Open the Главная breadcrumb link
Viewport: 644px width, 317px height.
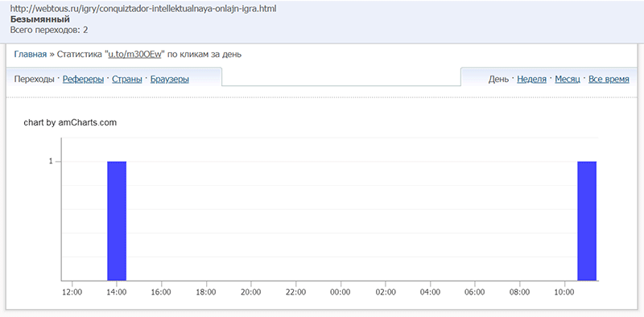coord(31,55)
